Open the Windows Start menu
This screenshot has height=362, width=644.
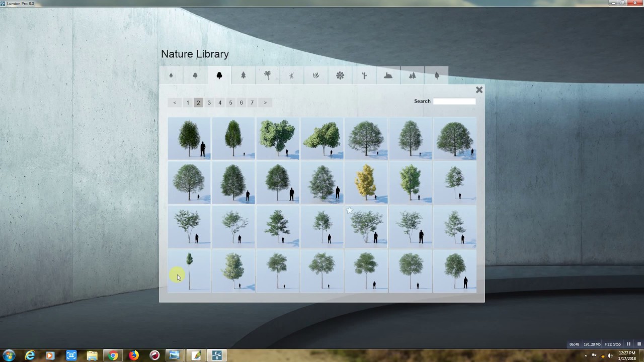point(9,355)
